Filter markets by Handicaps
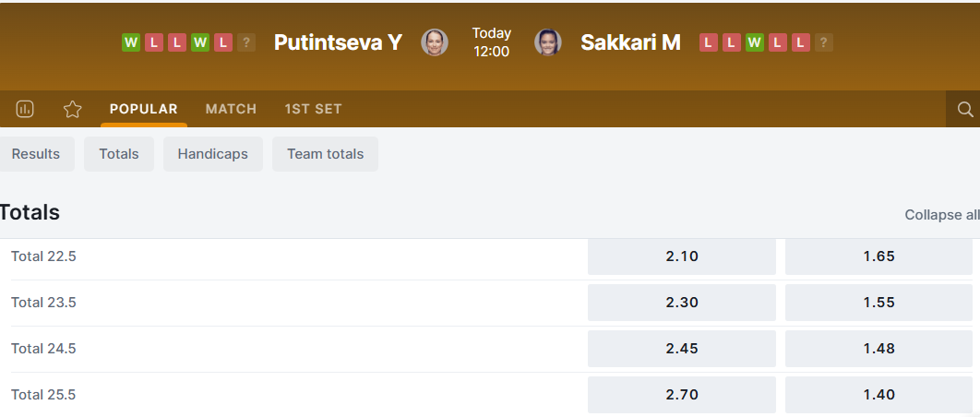This screenshot has height=417, width=980. [213, 154]
